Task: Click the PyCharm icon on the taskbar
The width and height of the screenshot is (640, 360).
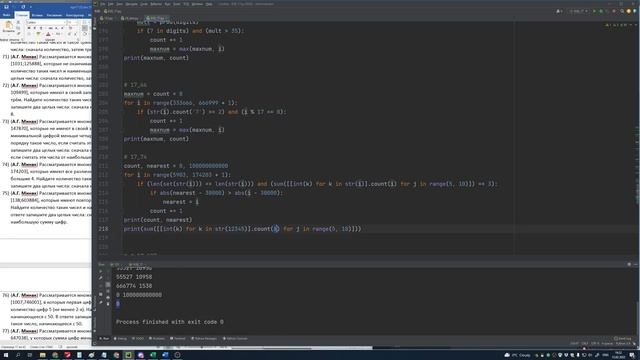Action: [x=128, y=355]
